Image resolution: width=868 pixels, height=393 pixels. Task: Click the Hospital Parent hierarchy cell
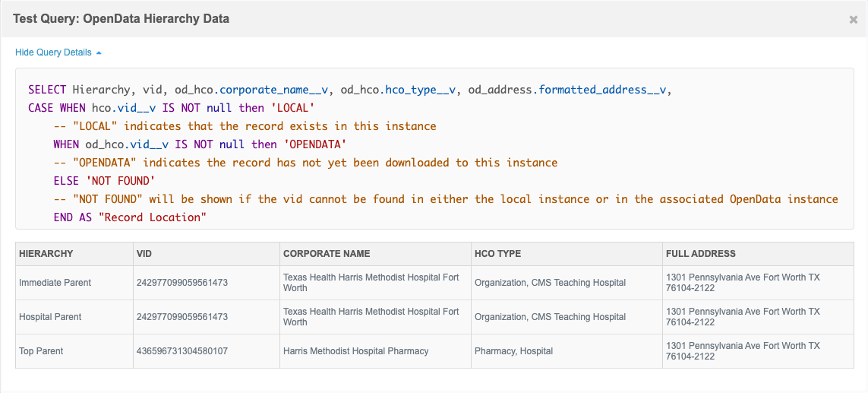[x=50, y=317]
